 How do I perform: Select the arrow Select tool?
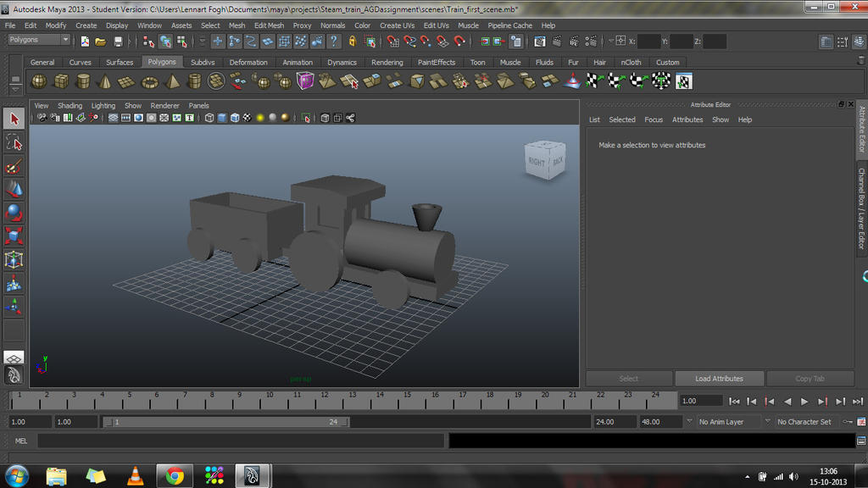(x=14, y=119)
